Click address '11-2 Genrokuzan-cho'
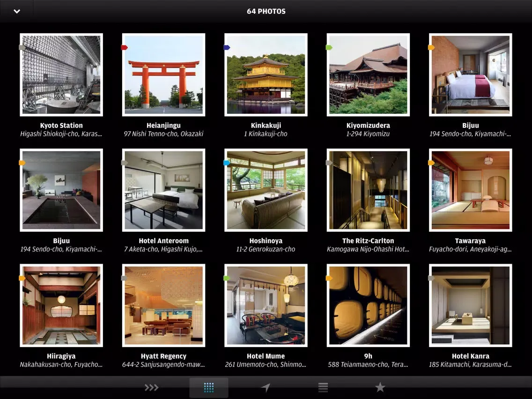 pos(266,249)
